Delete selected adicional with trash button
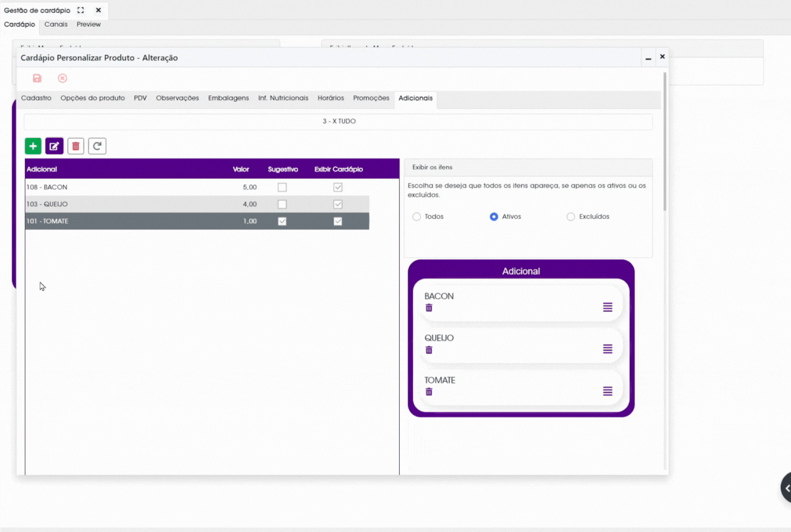The image size is (791, 532). pos(76,146)
